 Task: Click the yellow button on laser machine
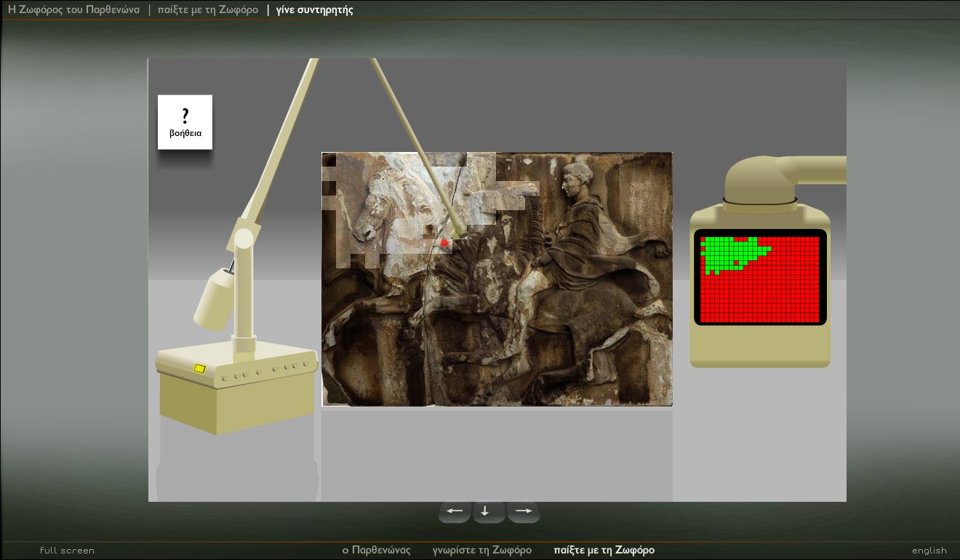tap(199, 369)
